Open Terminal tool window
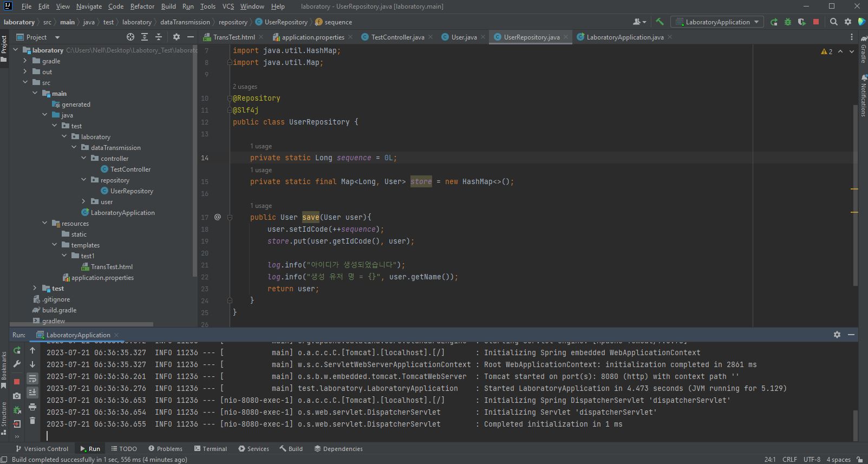The height and width of the screenshot is (464, 868). pyautogui.click(x=210, y=449)
